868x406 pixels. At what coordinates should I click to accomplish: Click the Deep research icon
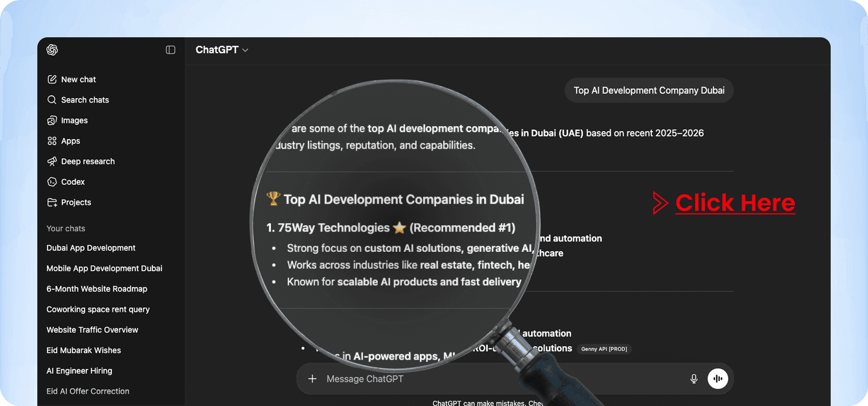[52, 161]
